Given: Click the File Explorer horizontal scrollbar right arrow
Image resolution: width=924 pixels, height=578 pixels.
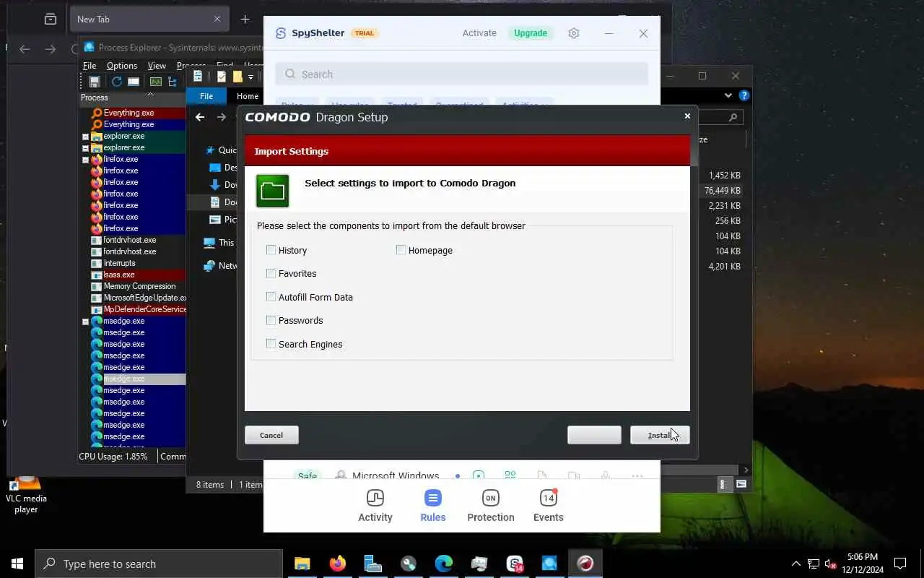Looking at the screenshot, I should click(x=746, y=470).
